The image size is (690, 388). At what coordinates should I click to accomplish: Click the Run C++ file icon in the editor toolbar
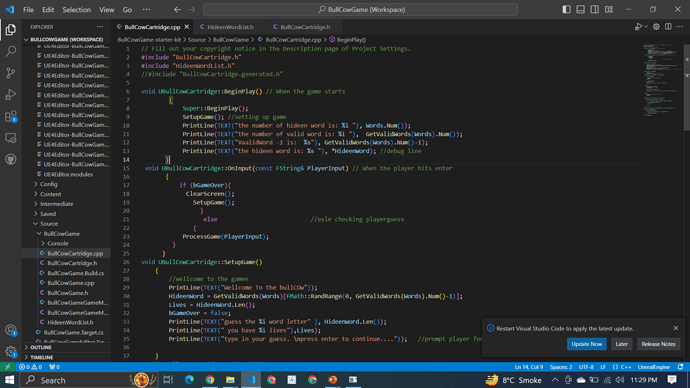638,27
